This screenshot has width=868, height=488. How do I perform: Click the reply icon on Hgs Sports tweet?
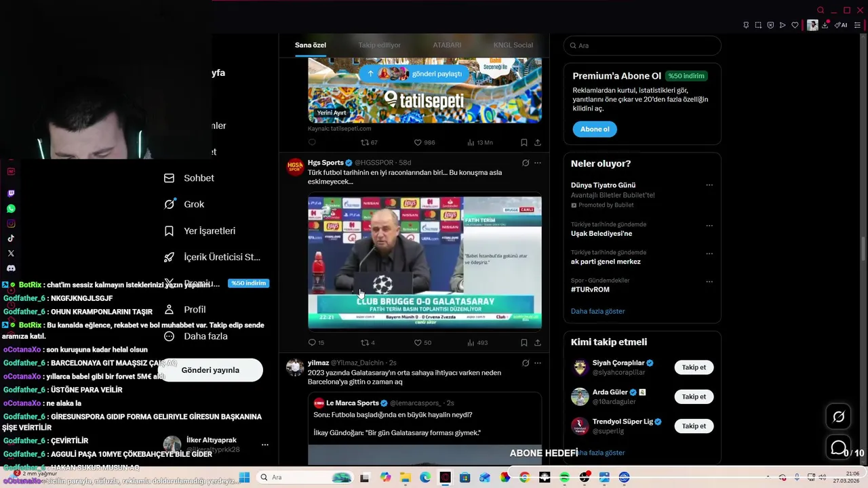[x=312, y=343]
